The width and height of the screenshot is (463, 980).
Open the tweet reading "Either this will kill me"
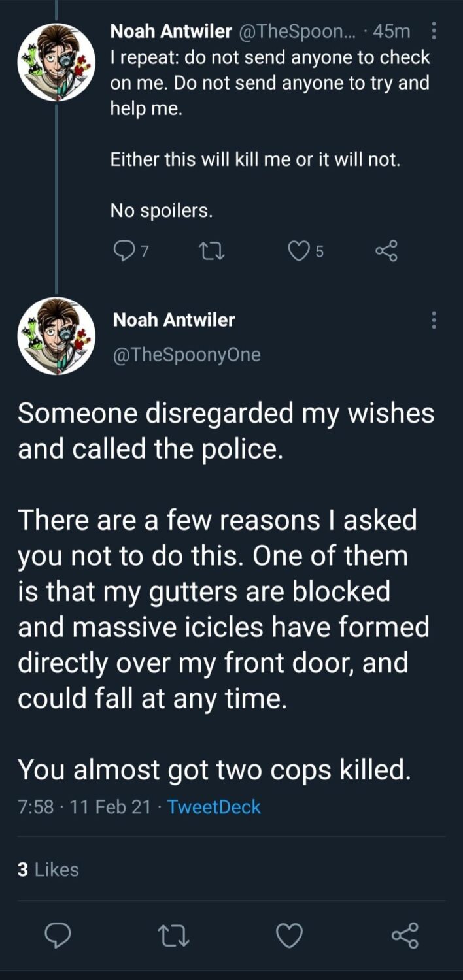[255, 159]
